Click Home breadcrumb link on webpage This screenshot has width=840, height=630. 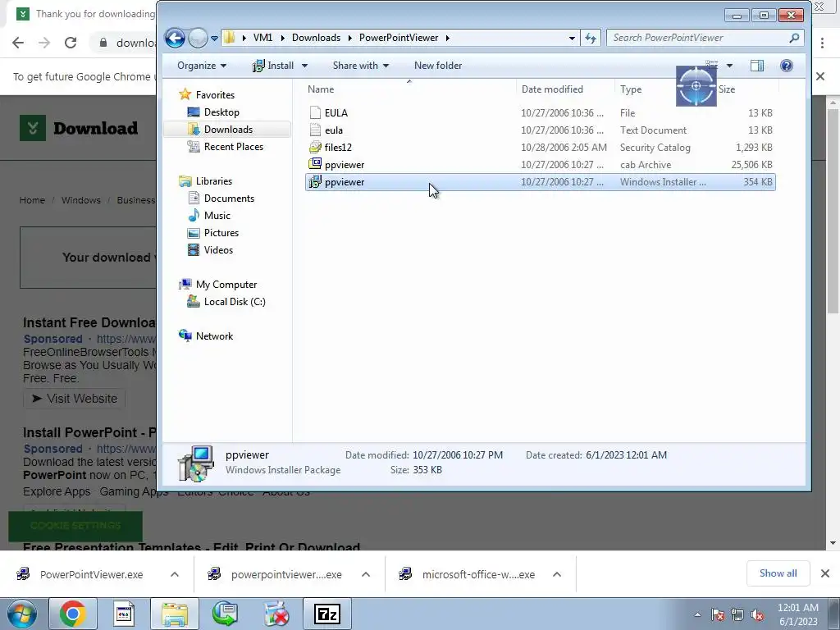[x=32, y=200]
